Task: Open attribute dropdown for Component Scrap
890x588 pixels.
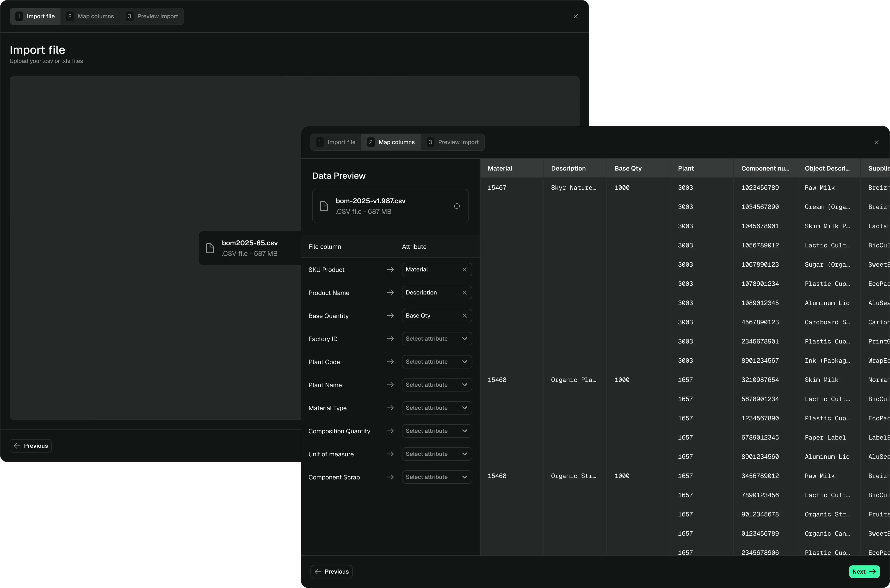Action: pos(437,477)
